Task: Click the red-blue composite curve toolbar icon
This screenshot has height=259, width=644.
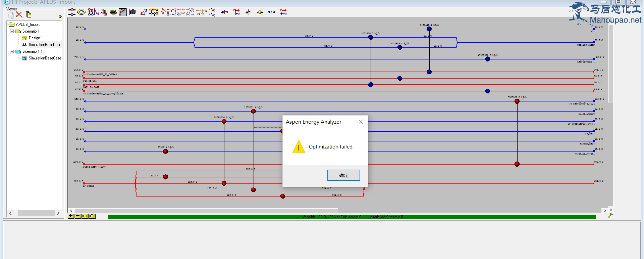Action: click(x=144, y=12)
